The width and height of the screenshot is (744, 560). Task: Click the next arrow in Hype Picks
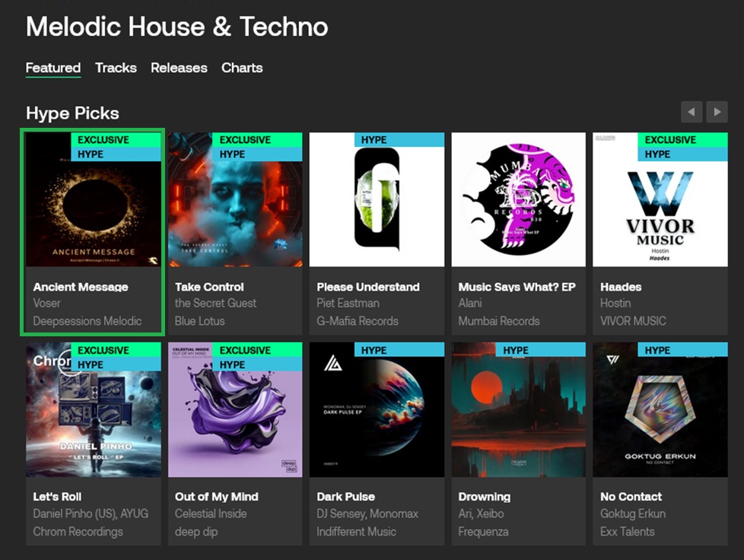[x=717, y=112]
